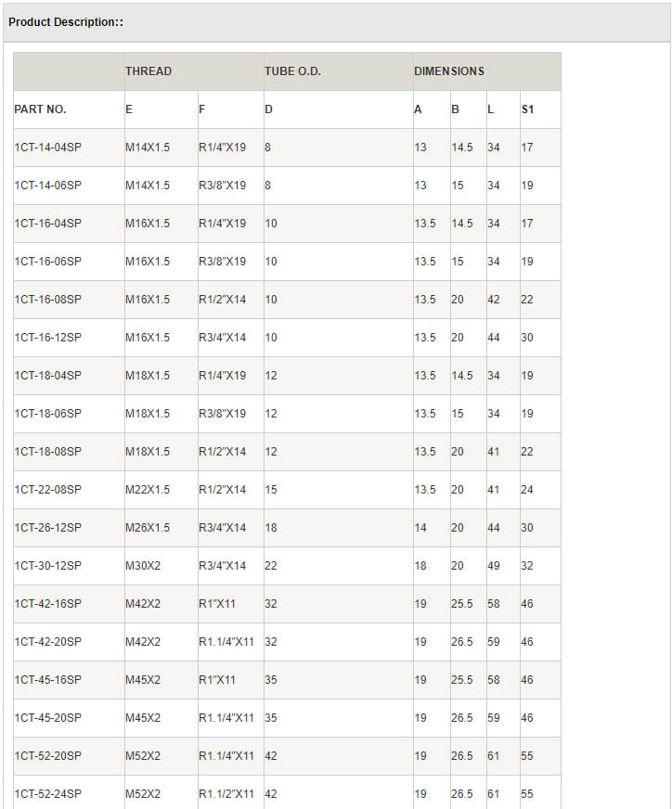Click the TUBE O.D. column header

click(x=292, y=71)
